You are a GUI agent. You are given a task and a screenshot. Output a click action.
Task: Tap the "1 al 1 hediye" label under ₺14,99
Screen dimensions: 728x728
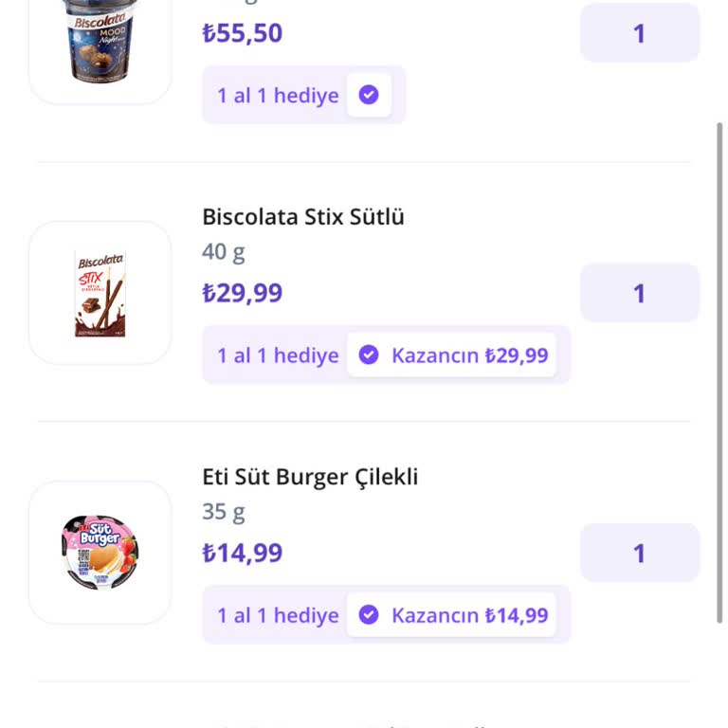278,615
